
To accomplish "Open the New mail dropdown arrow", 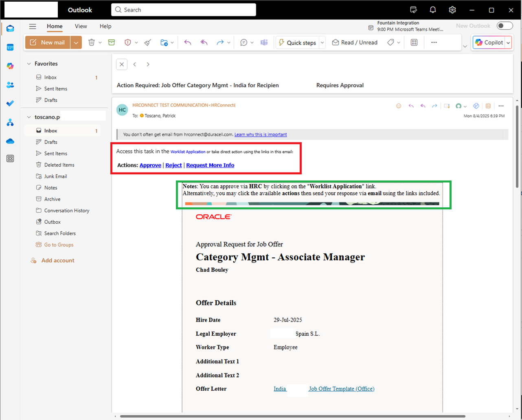I will click(76, 42).
